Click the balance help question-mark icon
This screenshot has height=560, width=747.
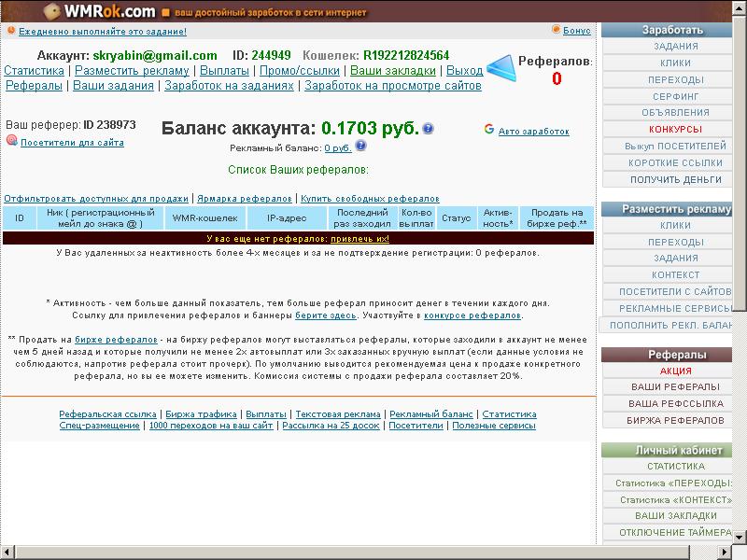click(428, 129)
